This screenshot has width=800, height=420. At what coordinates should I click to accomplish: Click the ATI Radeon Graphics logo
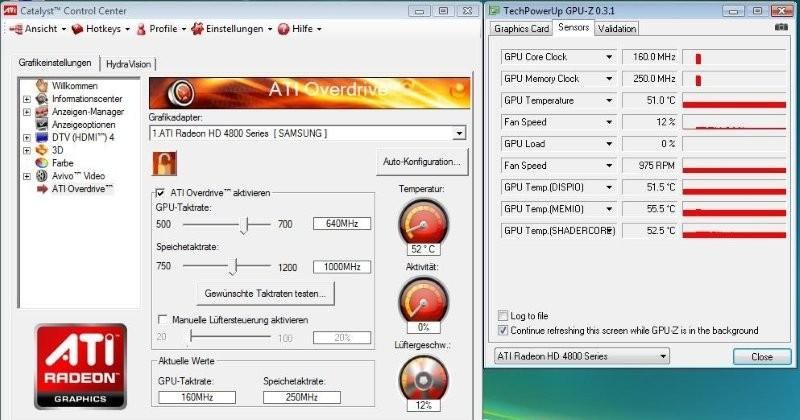[x=81, y=366]
